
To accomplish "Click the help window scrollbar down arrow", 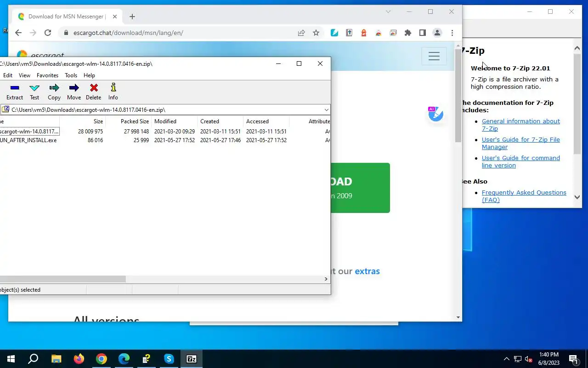I will 577,197.
